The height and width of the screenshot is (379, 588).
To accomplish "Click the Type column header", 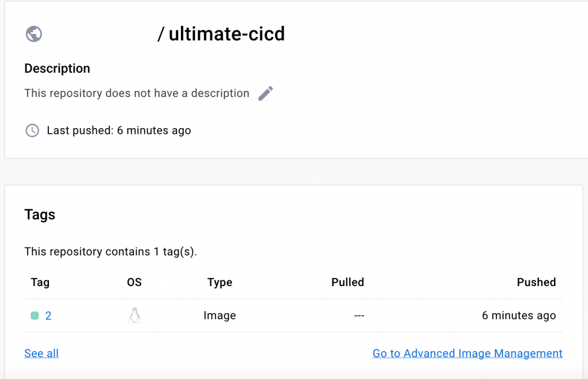I will [x=220, y=282].
